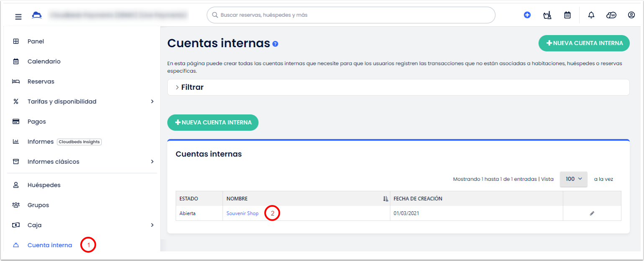The image size is (644, 261).
Task: Click the blue plus quick-add icon
Action: pyautogui.click(x=527, y=15)
